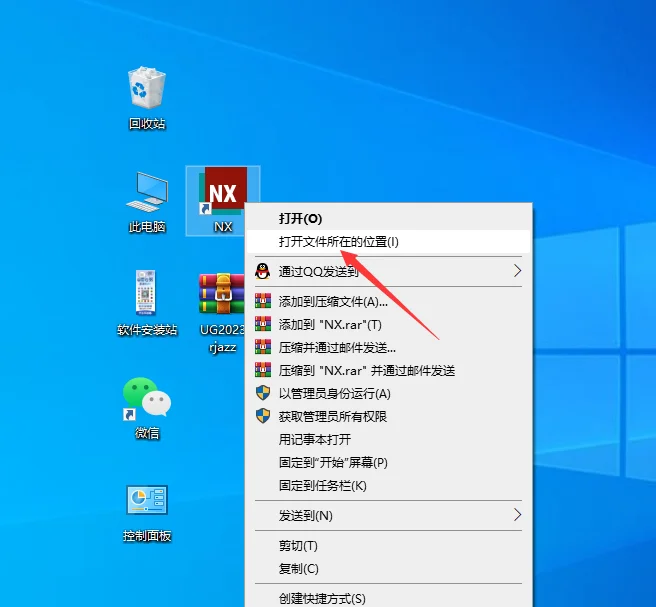Open 发送到(N) submenu entry
The height and width of the screenshot is (607, 656).
388,515
